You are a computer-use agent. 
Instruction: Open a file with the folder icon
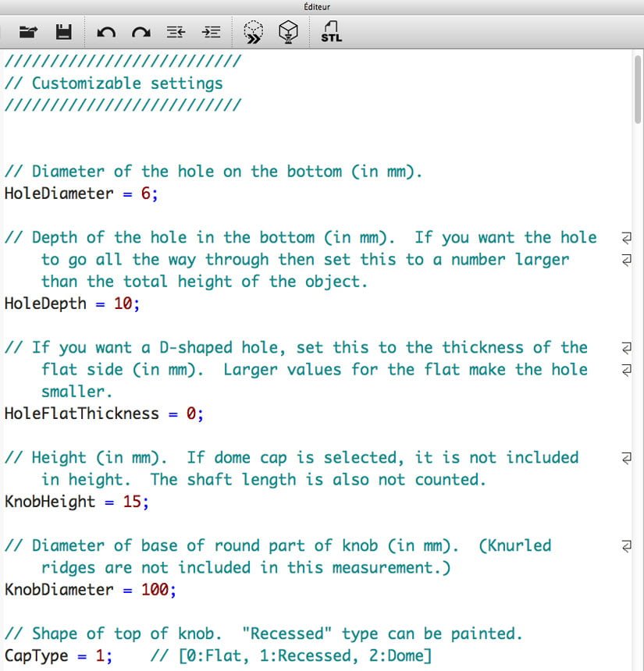point(28,32)
